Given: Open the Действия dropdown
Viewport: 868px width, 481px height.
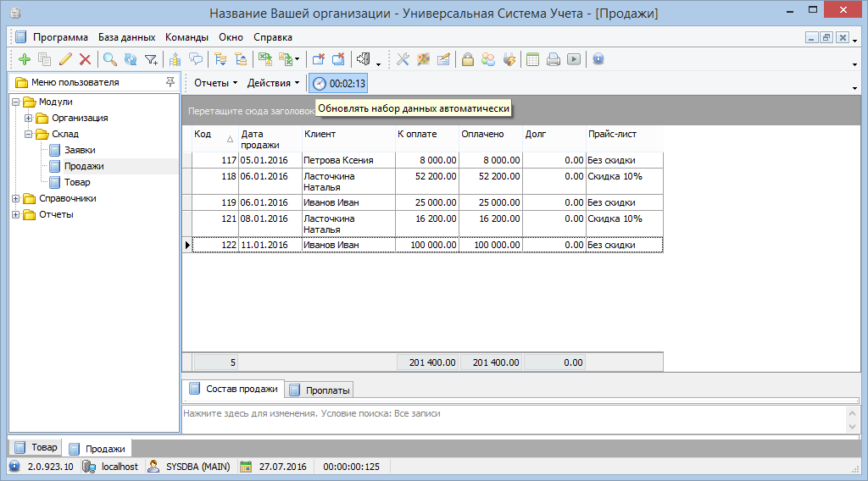Looking at the screenshot, I should point(273,83).
